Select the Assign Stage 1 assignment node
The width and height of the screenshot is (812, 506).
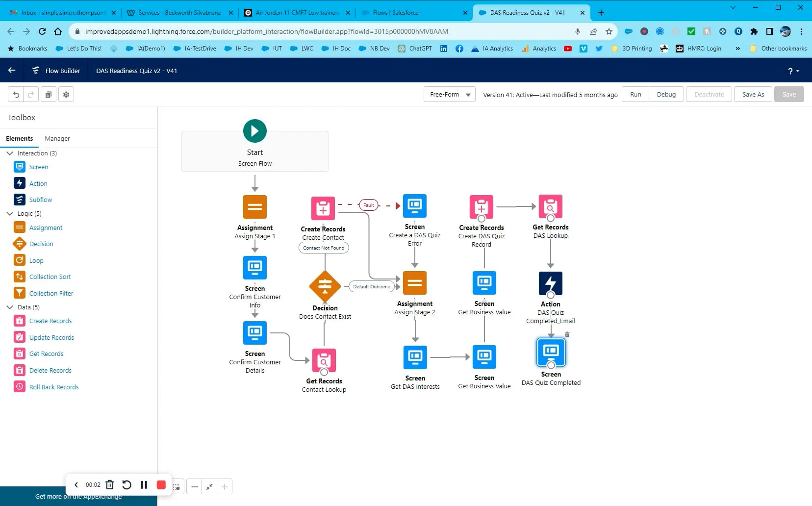(255, 207)
